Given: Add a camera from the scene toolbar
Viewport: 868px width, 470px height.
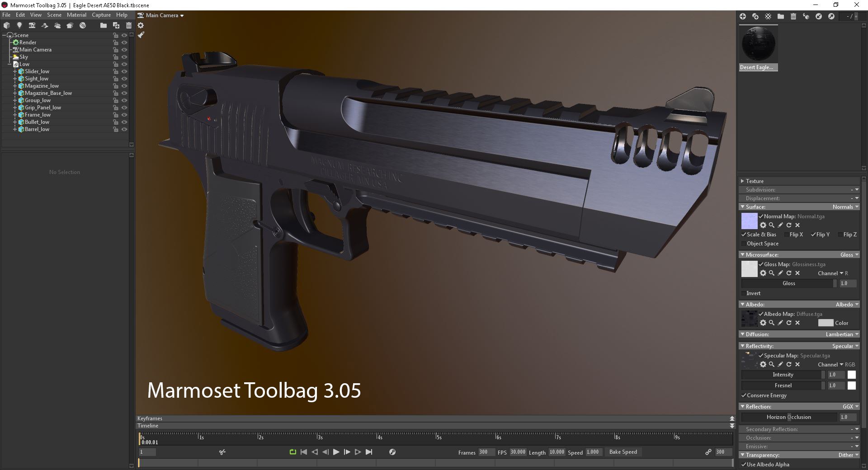Looking at the screenshot, I should 32,25.
